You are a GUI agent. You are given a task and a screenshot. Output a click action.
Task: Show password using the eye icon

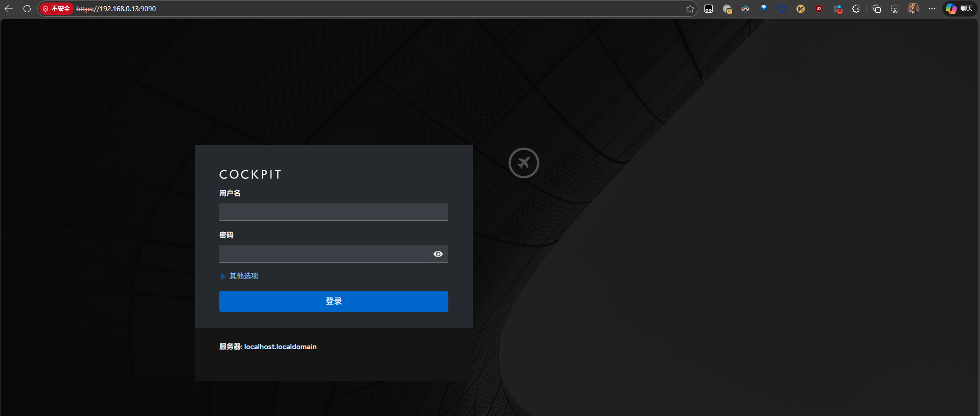click(438, 254)
